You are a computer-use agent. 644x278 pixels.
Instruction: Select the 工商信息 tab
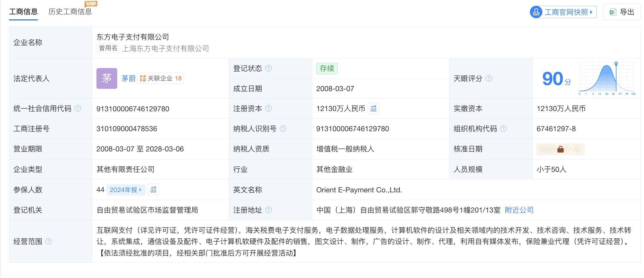click(23, 12)
